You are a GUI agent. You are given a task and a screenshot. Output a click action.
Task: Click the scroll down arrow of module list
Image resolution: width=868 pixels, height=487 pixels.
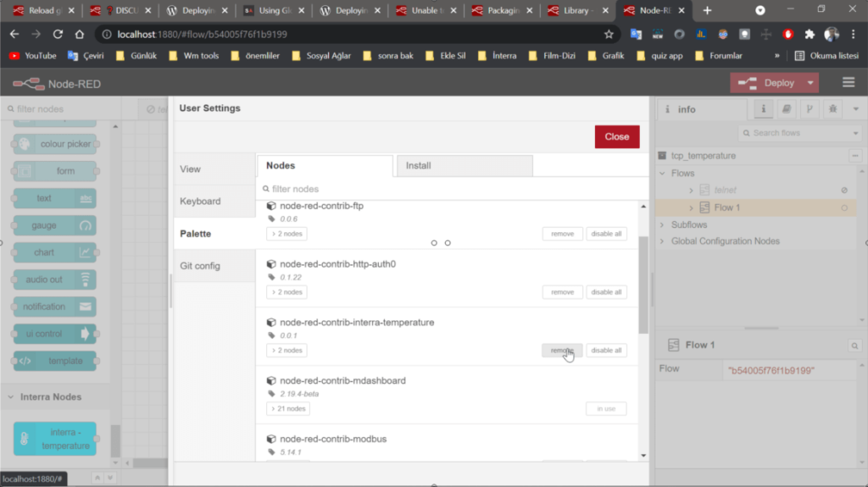click(643, 456)
